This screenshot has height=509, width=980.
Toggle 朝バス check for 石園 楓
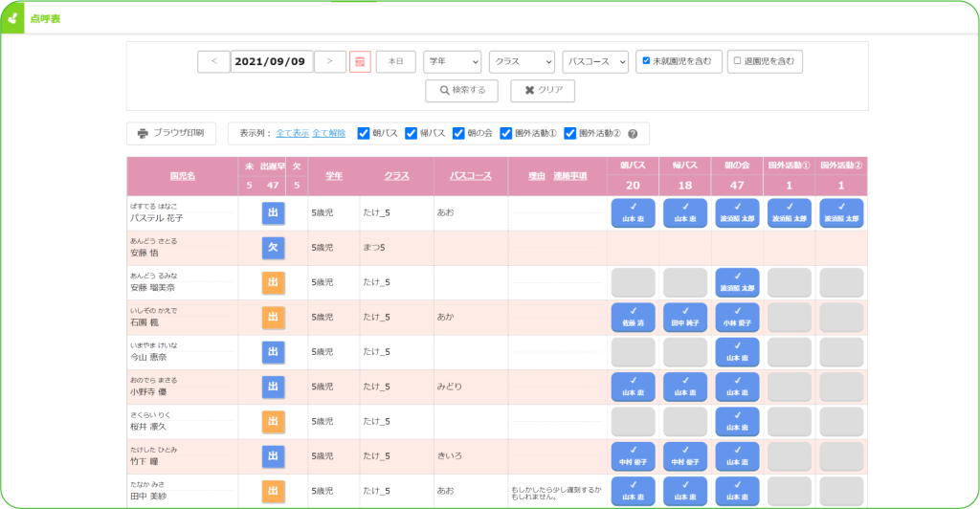pos(634,318)
